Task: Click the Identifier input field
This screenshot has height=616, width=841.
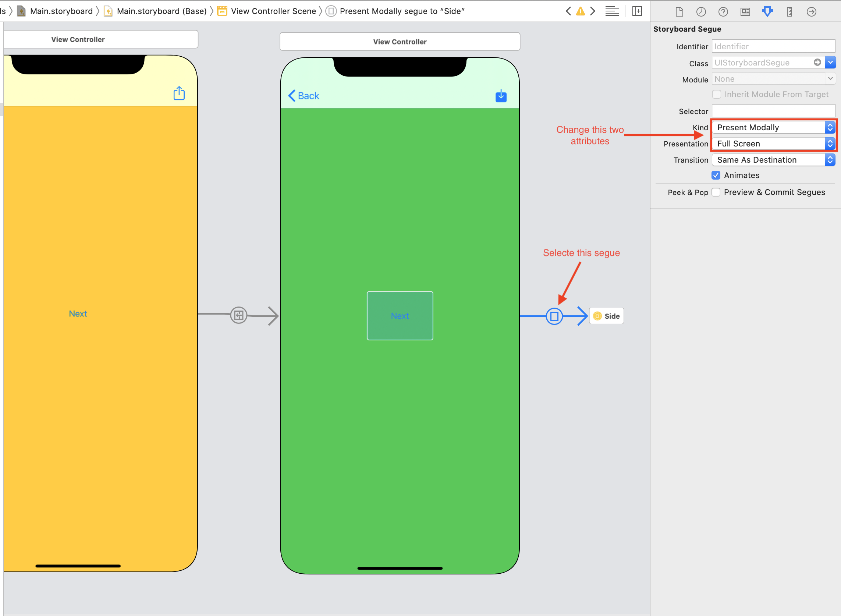Action: click(773, 46)
